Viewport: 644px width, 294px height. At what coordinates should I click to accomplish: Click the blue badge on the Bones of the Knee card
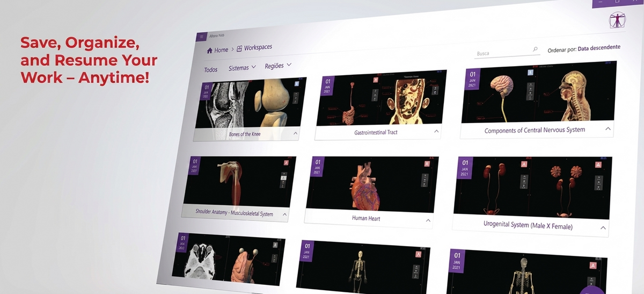(296, 84)
